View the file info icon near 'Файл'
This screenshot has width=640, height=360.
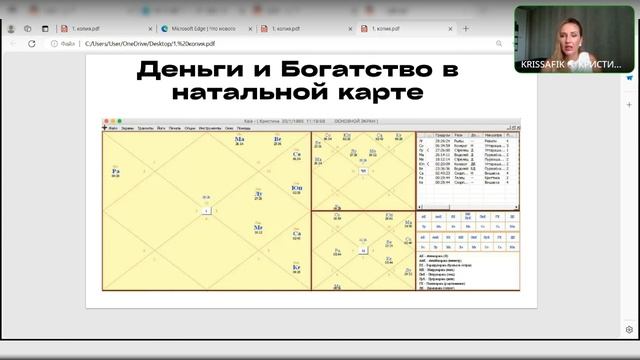(54, 44)
